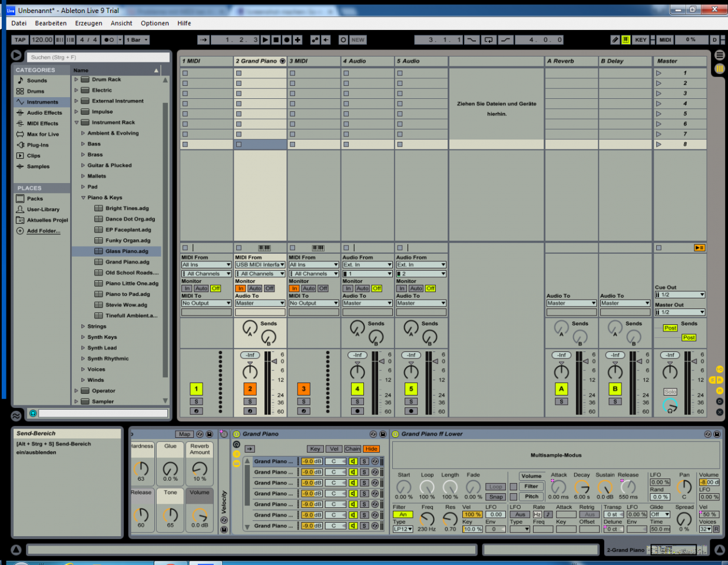Select the Sounds category

click(x=37, y=81)
